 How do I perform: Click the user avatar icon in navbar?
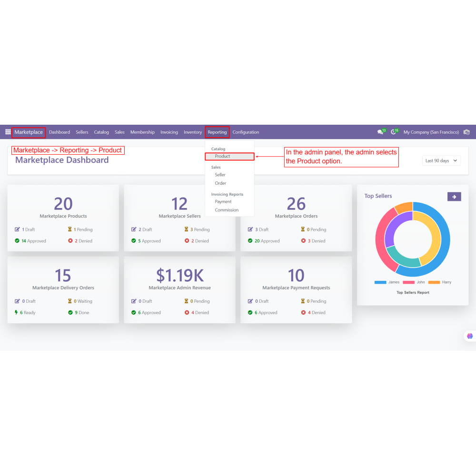point(466,132)
